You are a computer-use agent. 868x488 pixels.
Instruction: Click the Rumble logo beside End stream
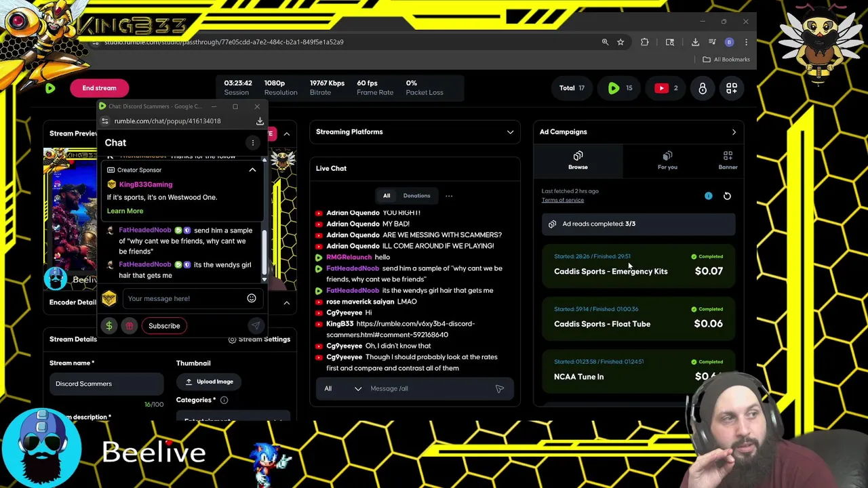point(50,88)
